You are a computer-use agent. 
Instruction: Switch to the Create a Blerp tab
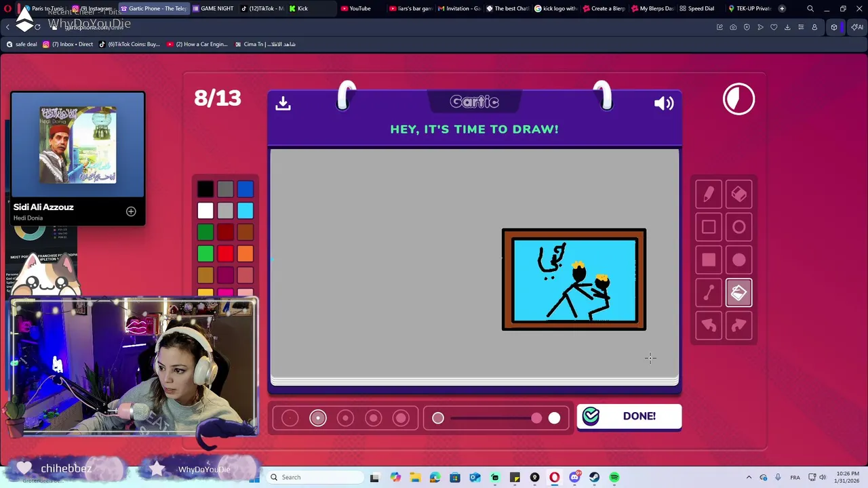tap(604, 9)
